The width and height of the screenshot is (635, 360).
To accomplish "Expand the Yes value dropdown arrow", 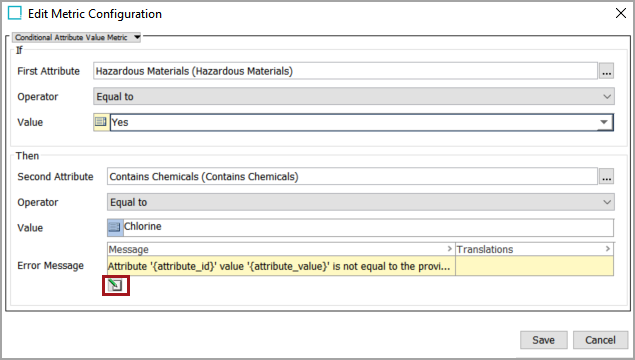I will [604, 122].
